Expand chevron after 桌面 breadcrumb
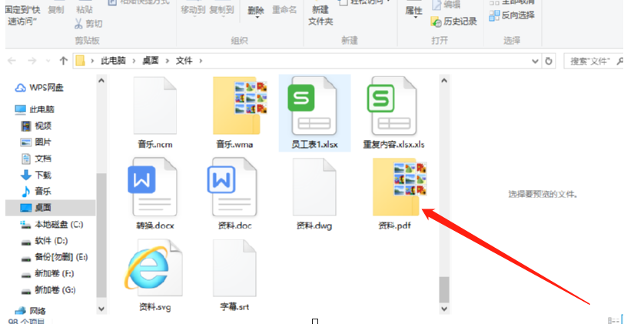 168,61
